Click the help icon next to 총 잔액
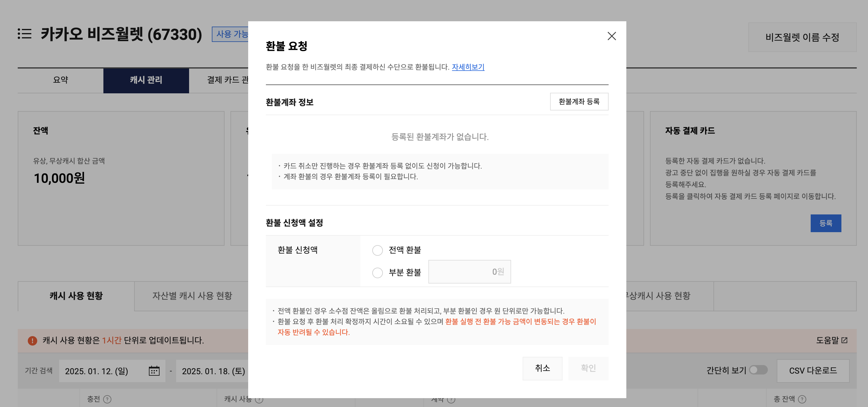 802,399
